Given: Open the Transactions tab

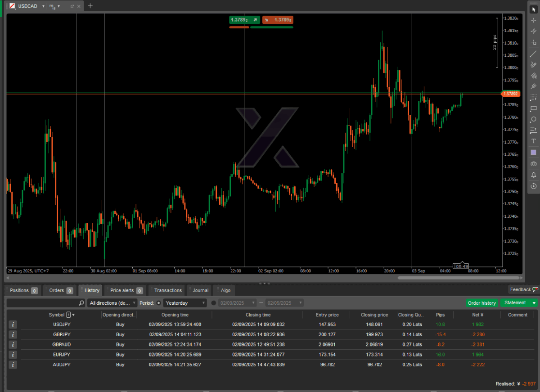Looking at the screenshot, I should point(168,290).
